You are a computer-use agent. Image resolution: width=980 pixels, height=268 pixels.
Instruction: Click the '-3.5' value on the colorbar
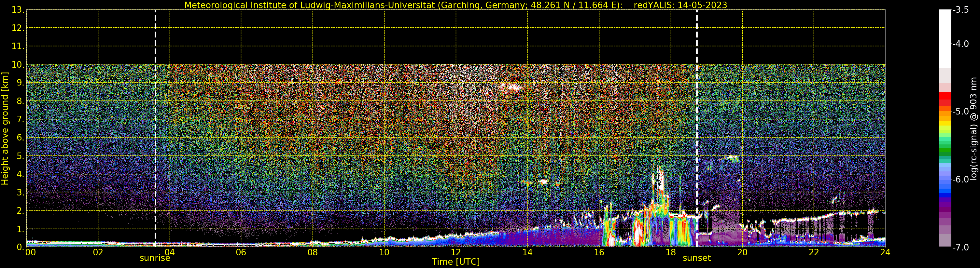960,10
